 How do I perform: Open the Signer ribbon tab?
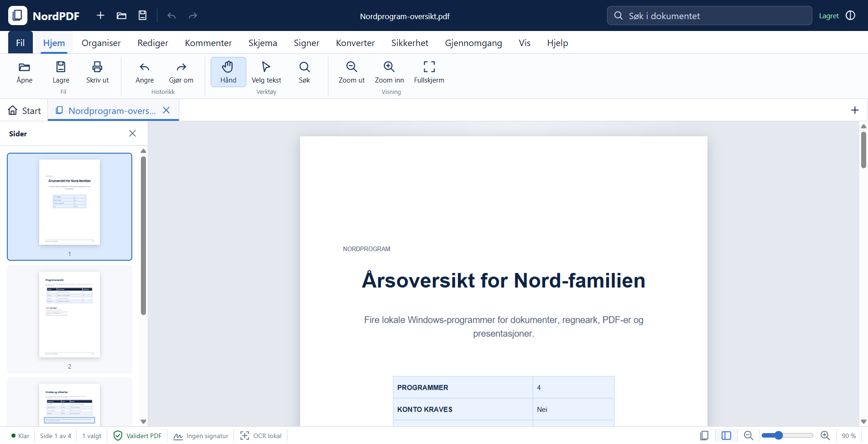tap(307, 43)
